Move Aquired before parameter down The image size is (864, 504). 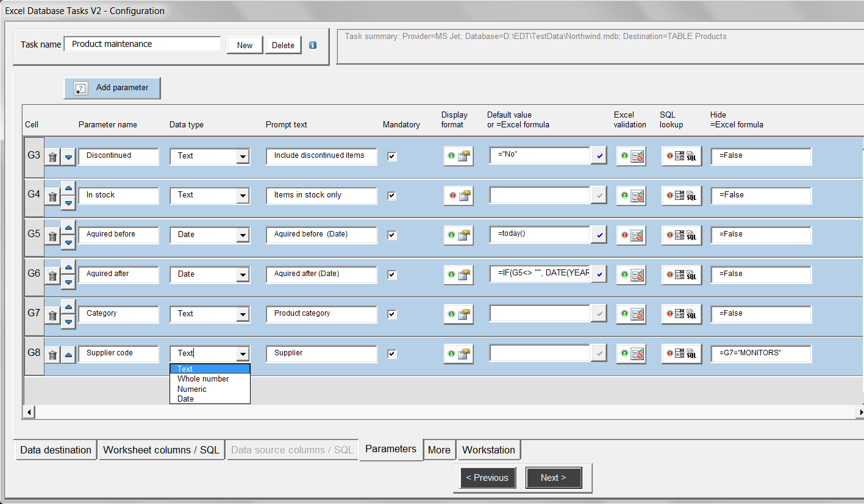(x=68, y=243)
